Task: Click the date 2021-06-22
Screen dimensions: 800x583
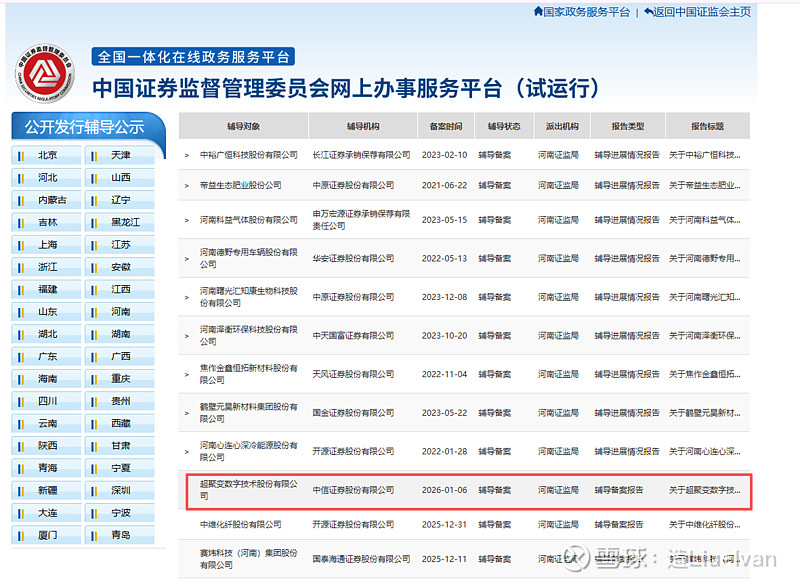Action: click(x=444, y=186)
